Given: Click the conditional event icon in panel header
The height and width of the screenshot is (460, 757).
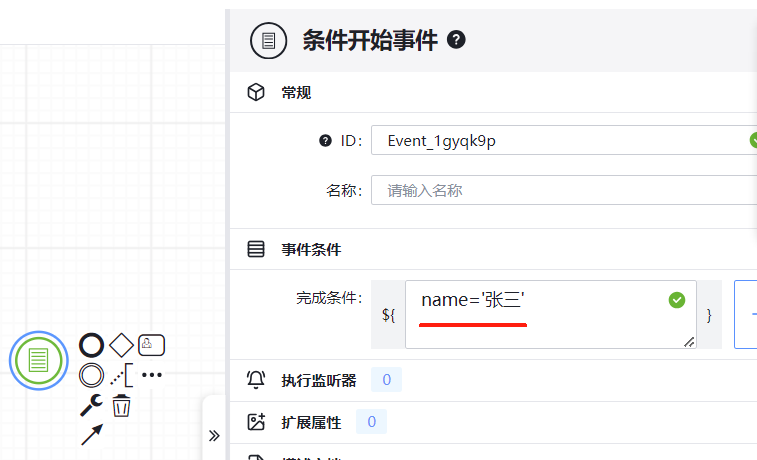Looking at the screenshot, I should pos(268,41).
